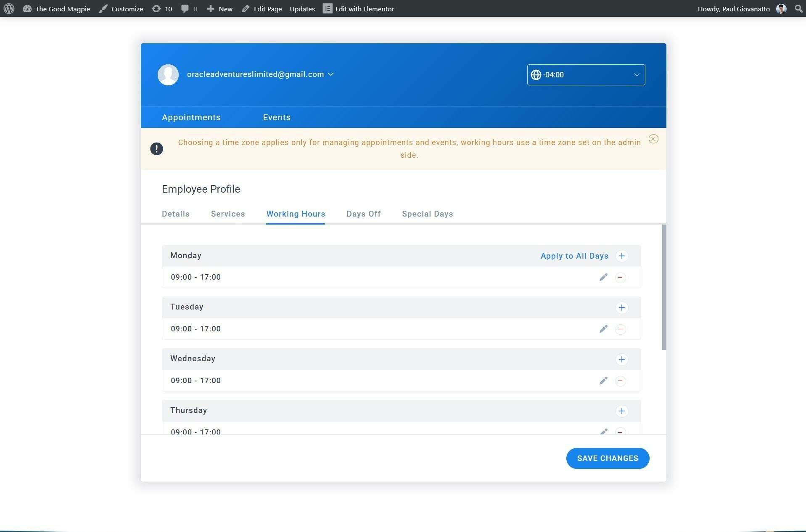Edit Tuesday's working hours period
This screenshot has height=532, width=806.
(603, 329)
